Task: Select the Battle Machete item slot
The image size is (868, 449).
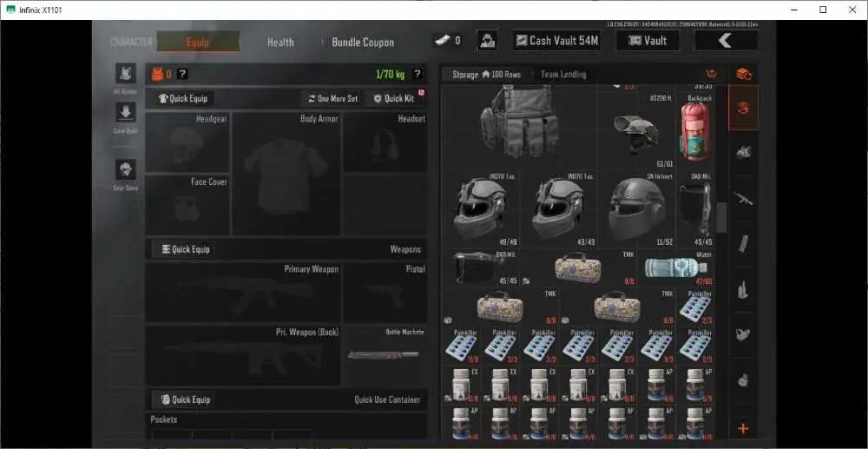Action: [x=385, y=355]
